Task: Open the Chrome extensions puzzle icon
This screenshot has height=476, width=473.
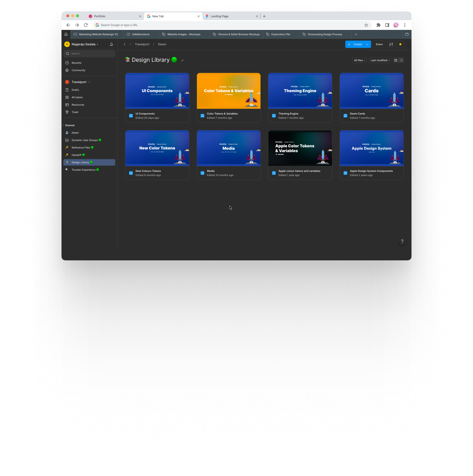Action: 378,25
